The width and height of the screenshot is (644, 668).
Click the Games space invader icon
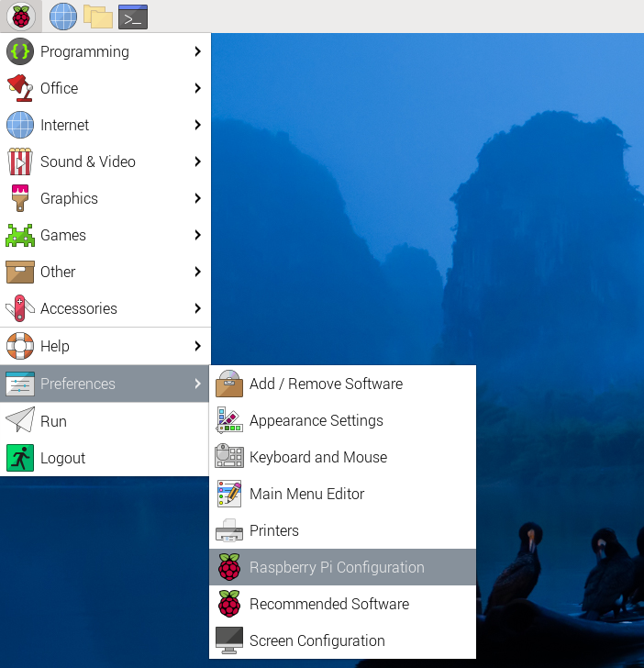20,235
